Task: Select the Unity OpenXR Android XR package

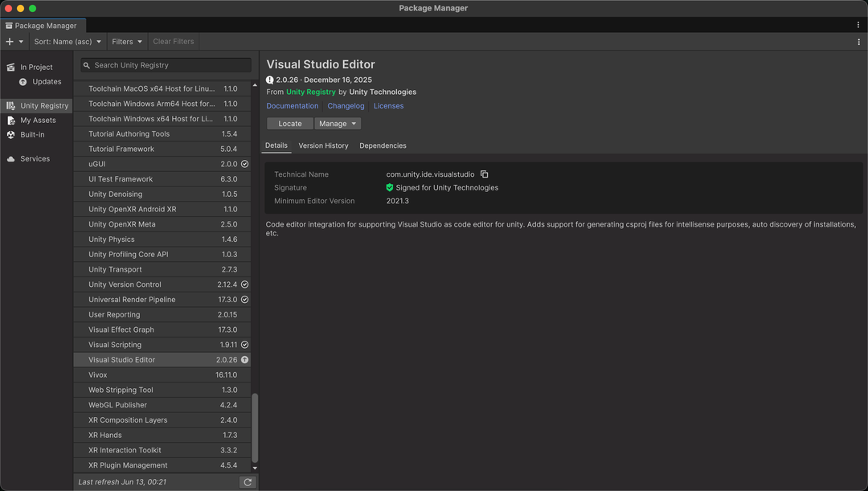Action: click(162, 209)
